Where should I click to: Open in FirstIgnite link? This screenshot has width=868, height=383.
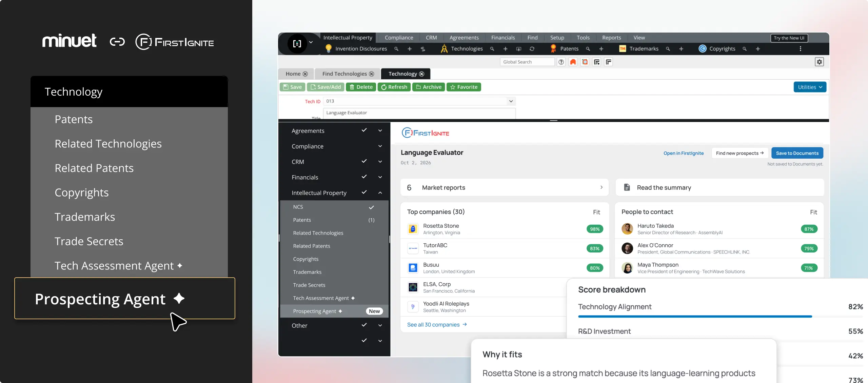click(x=684, y=154)
